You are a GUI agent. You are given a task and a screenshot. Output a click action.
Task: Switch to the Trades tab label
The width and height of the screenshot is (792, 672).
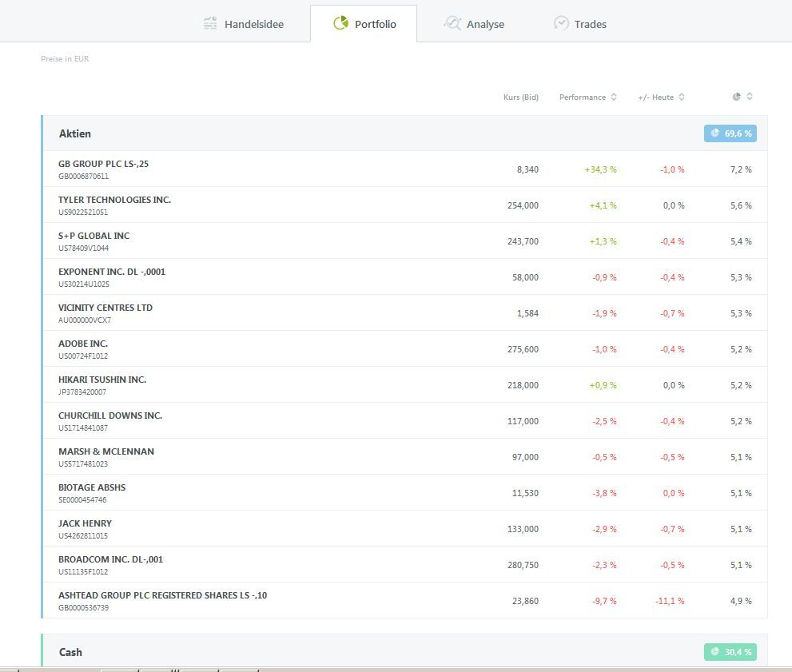tap(590, 24)
